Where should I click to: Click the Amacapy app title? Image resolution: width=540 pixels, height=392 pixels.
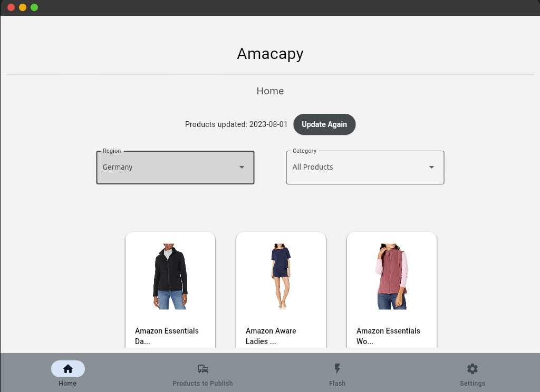(x=271, y=54)
